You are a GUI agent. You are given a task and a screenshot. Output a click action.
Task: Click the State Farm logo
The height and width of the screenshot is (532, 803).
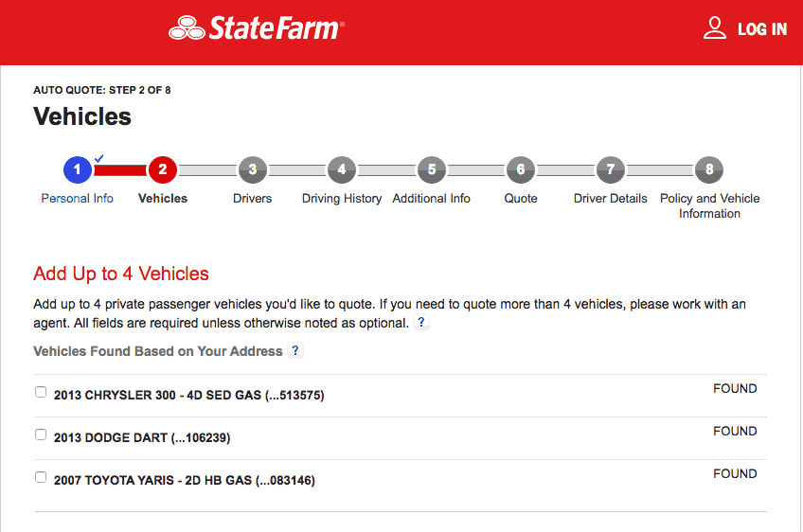click(256, 28)
